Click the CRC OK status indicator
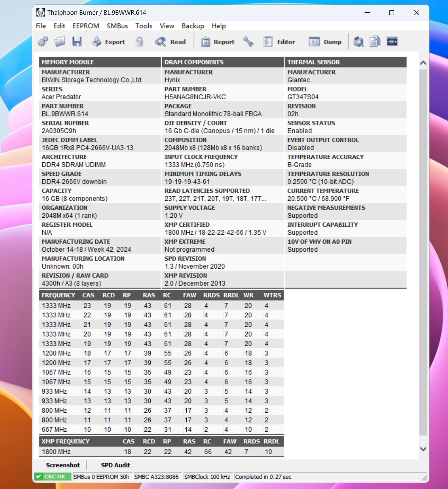 pyautogui.click(x=53, y=477)
